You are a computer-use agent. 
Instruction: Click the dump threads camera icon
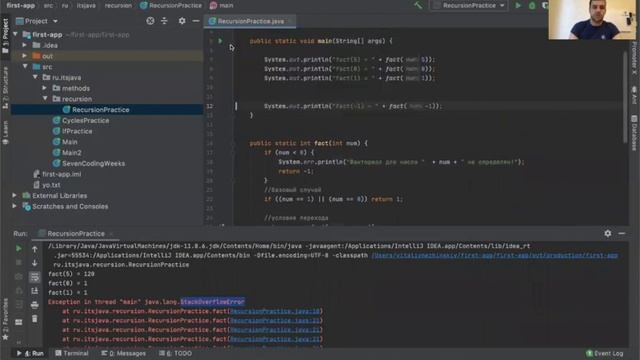coord(19,276)
